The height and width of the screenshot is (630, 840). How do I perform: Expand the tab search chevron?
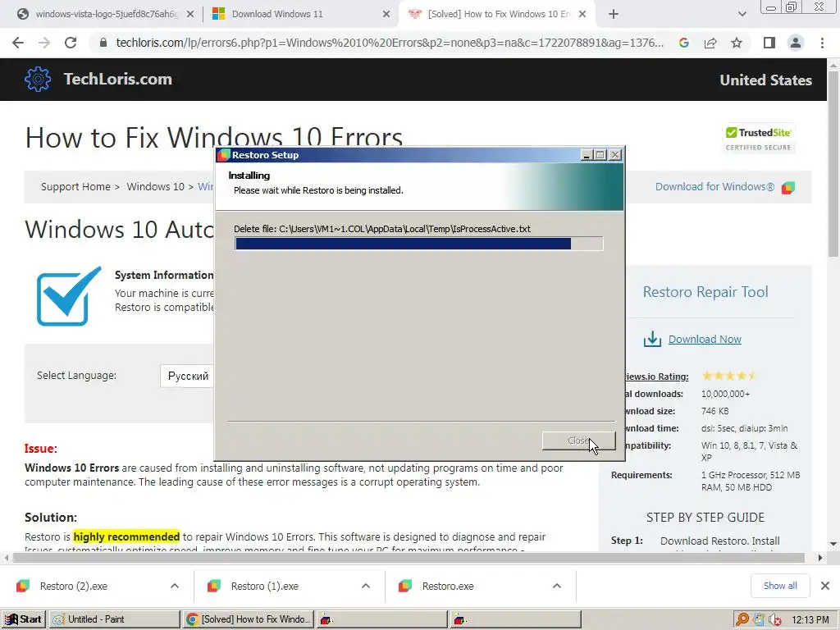coord(742,15)
